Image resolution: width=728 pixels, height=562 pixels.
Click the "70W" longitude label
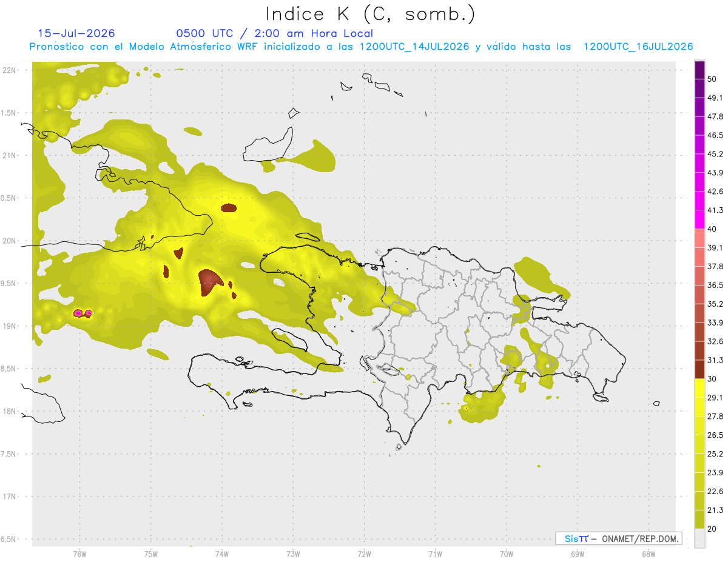pos(507,554)
